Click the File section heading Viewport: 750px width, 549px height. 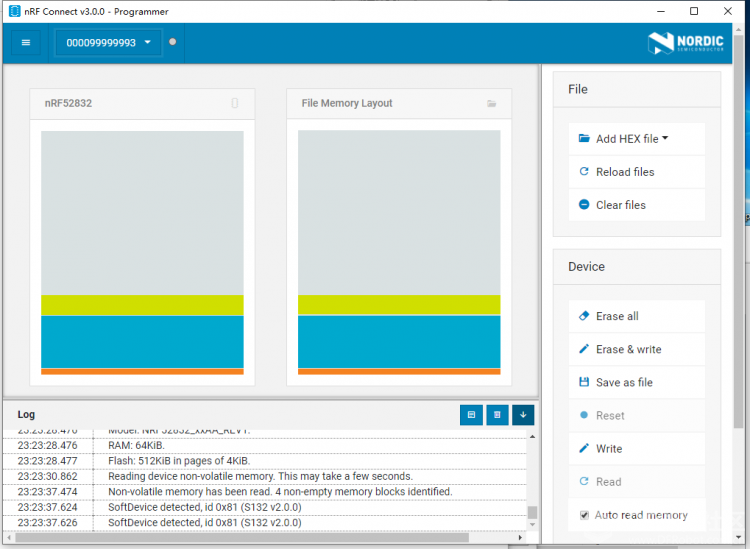point(578,89)
